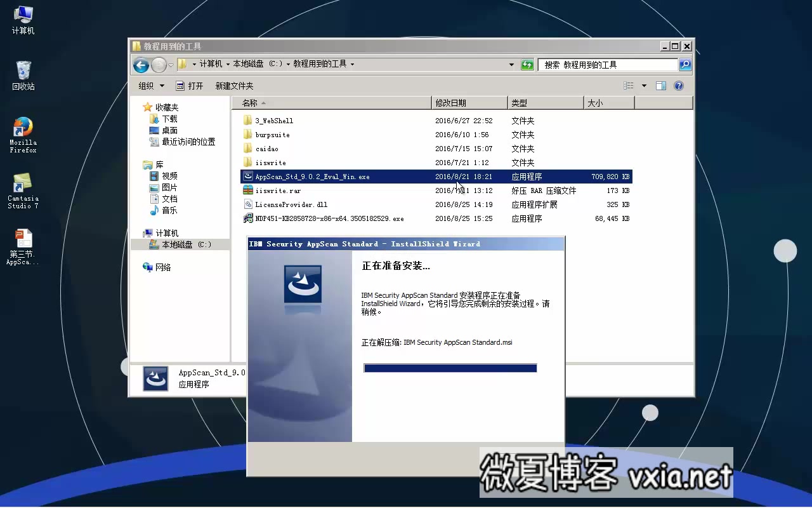Open the 文档 library
The image size is (812, 508).
click(x=169, y=199)
